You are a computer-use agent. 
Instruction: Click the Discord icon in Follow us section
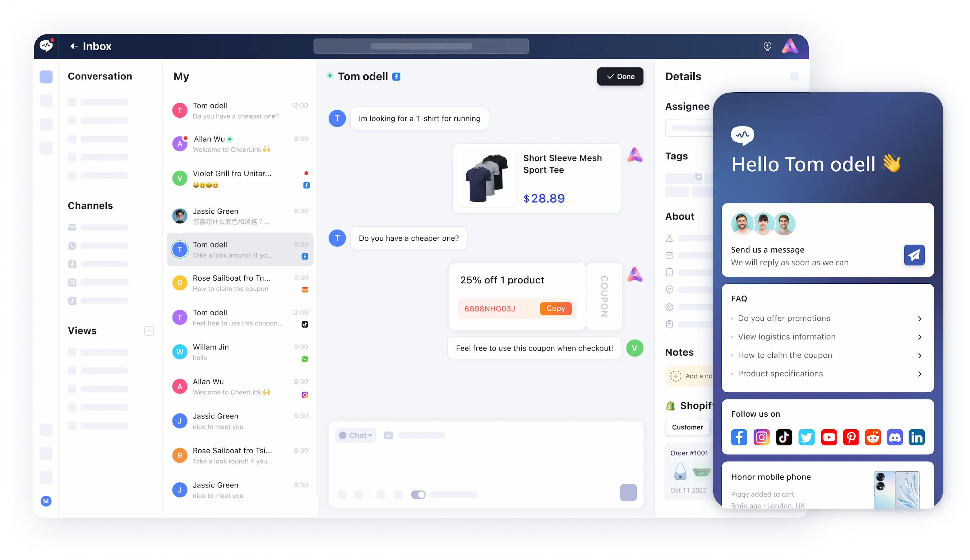(894, 438)
